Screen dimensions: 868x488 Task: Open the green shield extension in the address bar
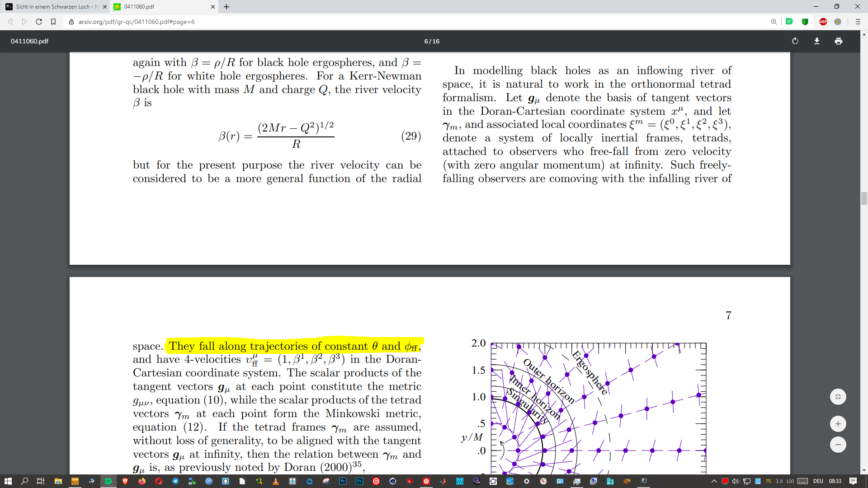pos(805,22)
